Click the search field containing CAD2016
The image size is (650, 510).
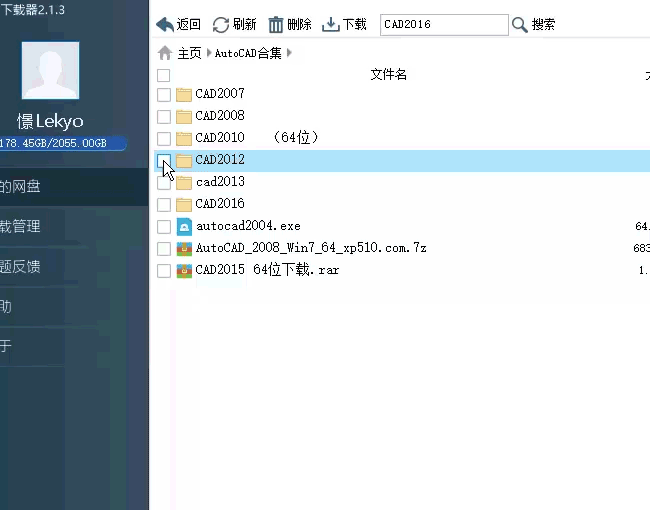point(443,24)
